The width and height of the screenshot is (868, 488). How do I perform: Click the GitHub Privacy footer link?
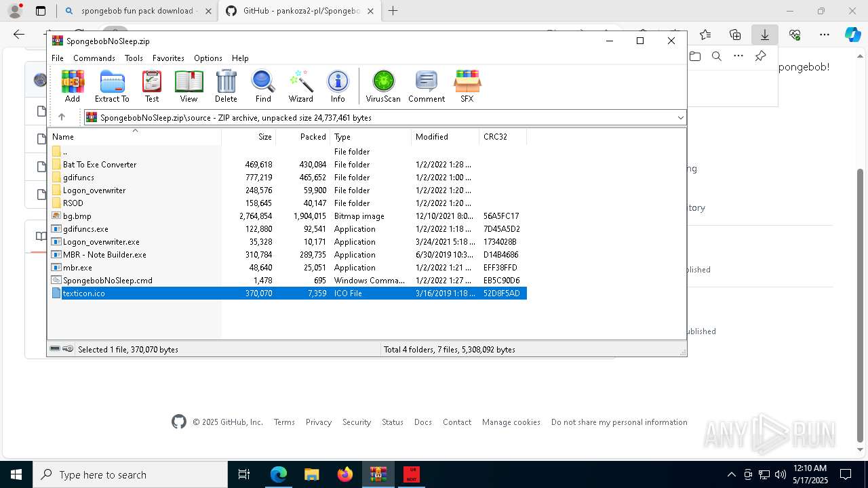click(x=318, y=422)
